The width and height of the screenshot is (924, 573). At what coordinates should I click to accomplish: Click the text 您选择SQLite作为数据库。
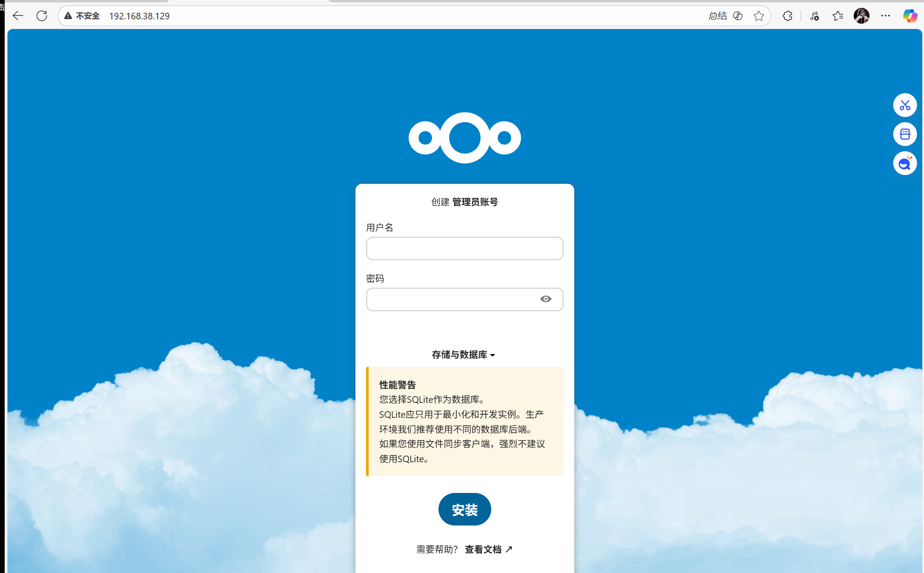pos(432,399)
